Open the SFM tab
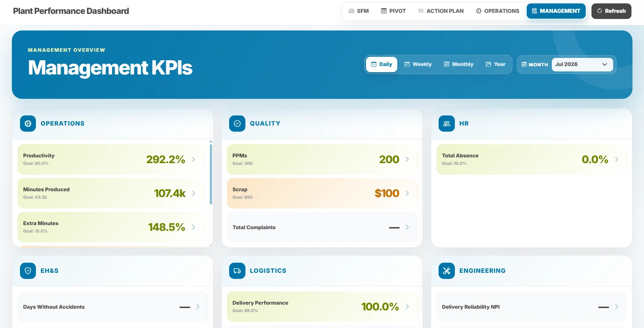This screenshot has height=328, width=644. pos(359,11)
